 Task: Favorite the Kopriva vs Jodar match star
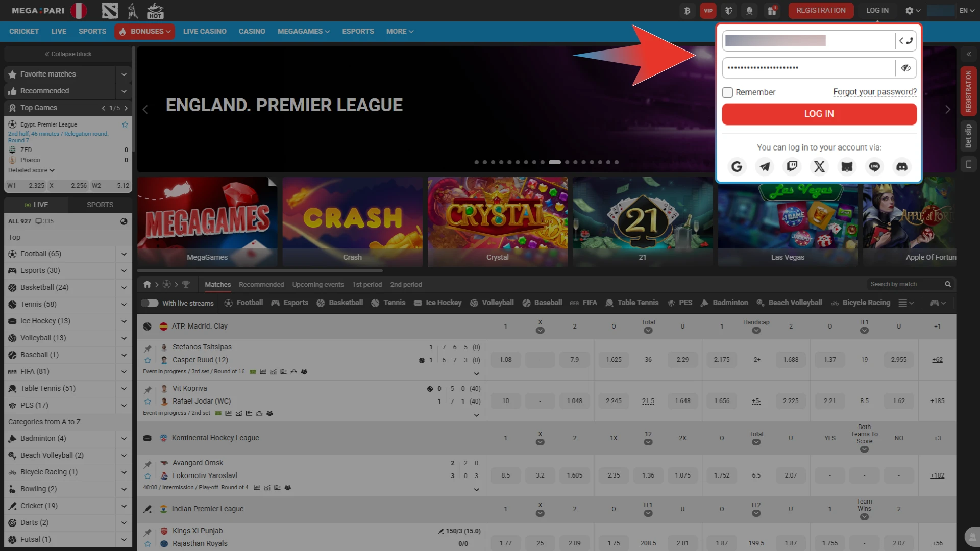(148, 402)
